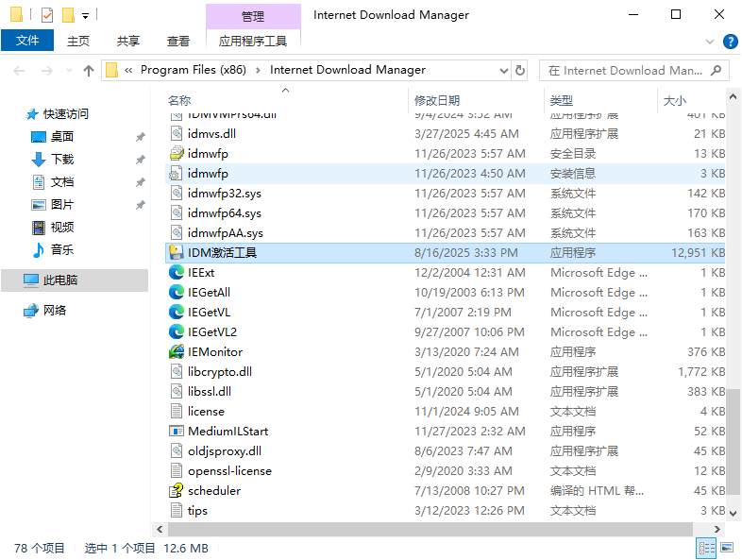Click the idmwfp security catalog icon

[x=176, y=153]
